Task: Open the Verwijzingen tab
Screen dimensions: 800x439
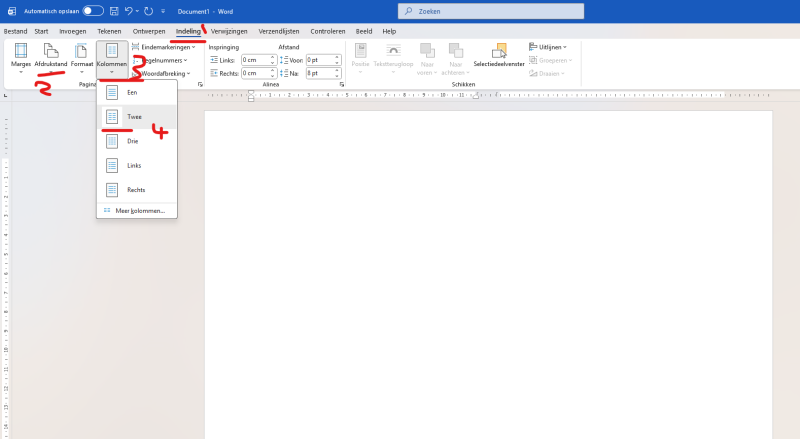Action: click(279, 31)
